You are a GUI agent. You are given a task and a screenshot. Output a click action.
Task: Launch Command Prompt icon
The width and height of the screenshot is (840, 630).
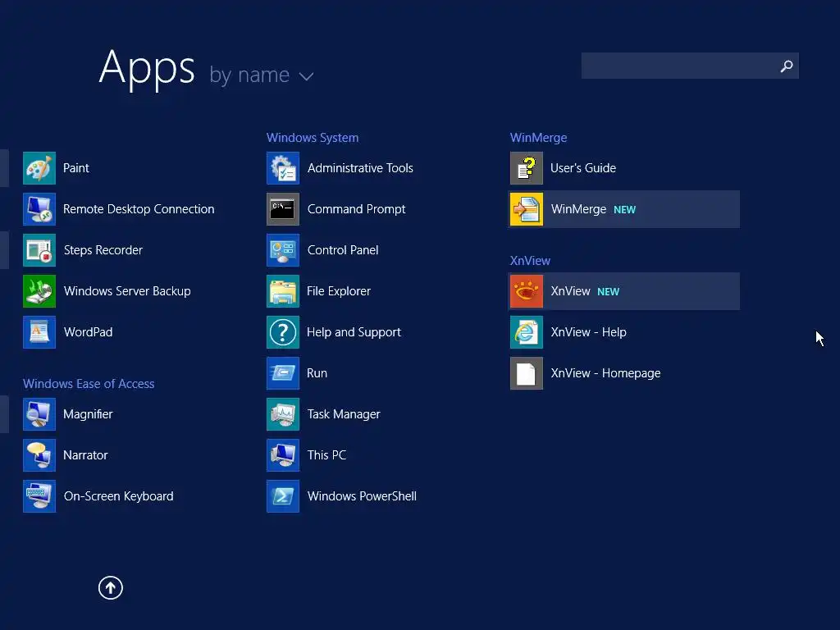[283, 209]
